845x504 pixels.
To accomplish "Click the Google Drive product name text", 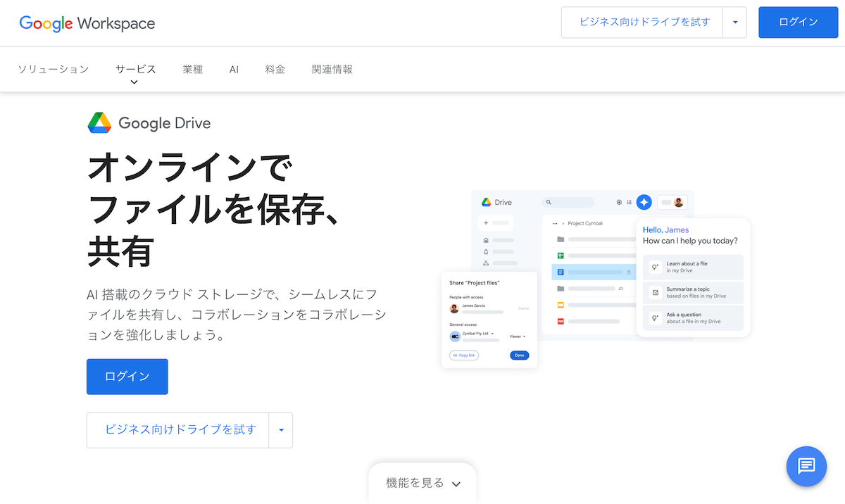I will [x=165, y=123].
